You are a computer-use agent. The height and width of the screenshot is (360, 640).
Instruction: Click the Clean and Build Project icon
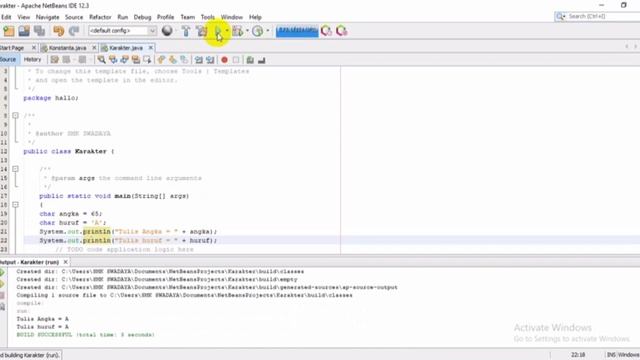pyautogui.click(x=202, y=31)
